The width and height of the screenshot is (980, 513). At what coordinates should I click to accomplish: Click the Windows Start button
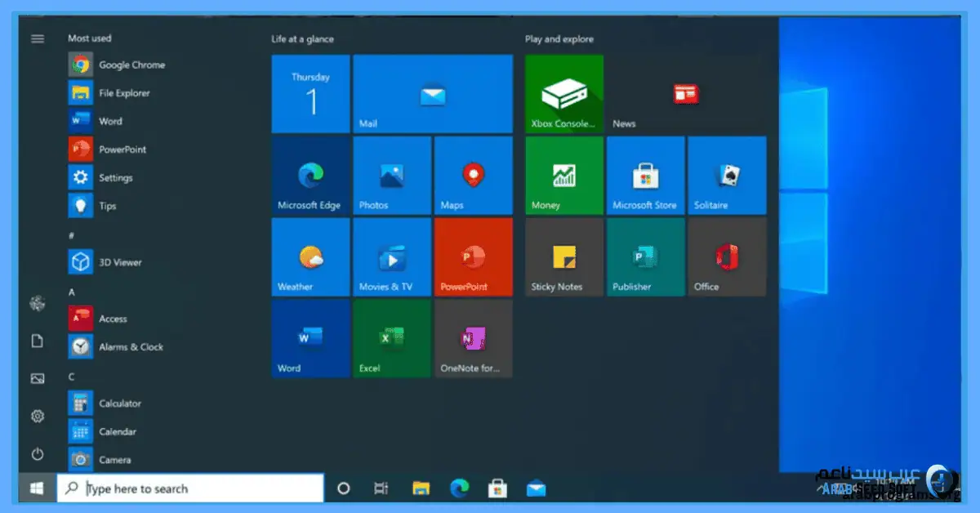tap(37, 488)
